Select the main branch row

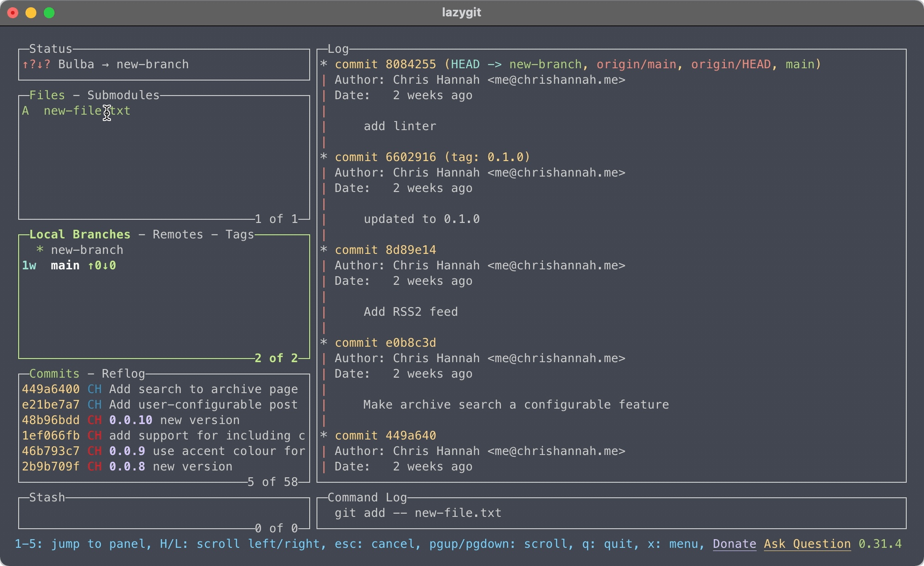point(164,265)
